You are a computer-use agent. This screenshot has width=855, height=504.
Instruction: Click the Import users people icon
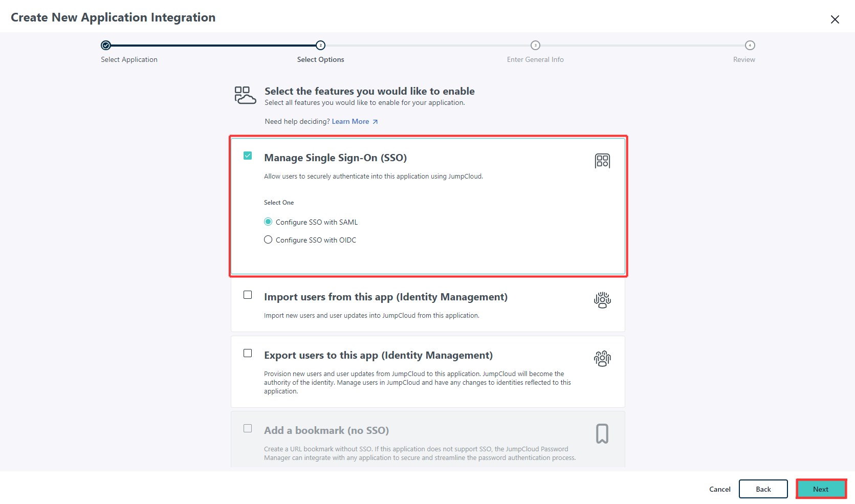[602, 300]
